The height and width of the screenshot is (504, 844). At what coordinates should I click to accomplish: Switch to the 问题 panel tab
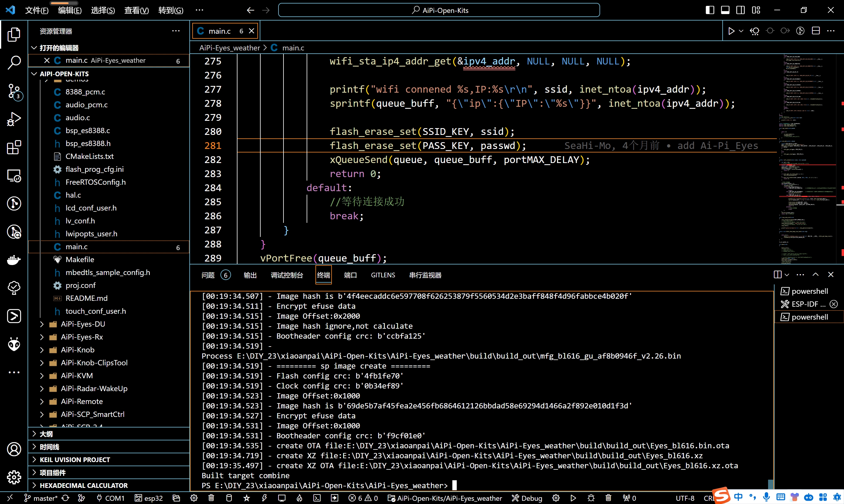pyautogui.click(x=216, y=275)
